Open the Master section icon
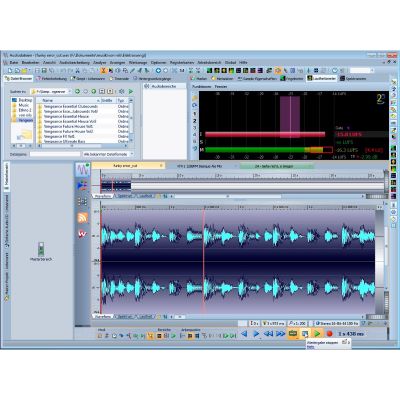 coord(41,249)
